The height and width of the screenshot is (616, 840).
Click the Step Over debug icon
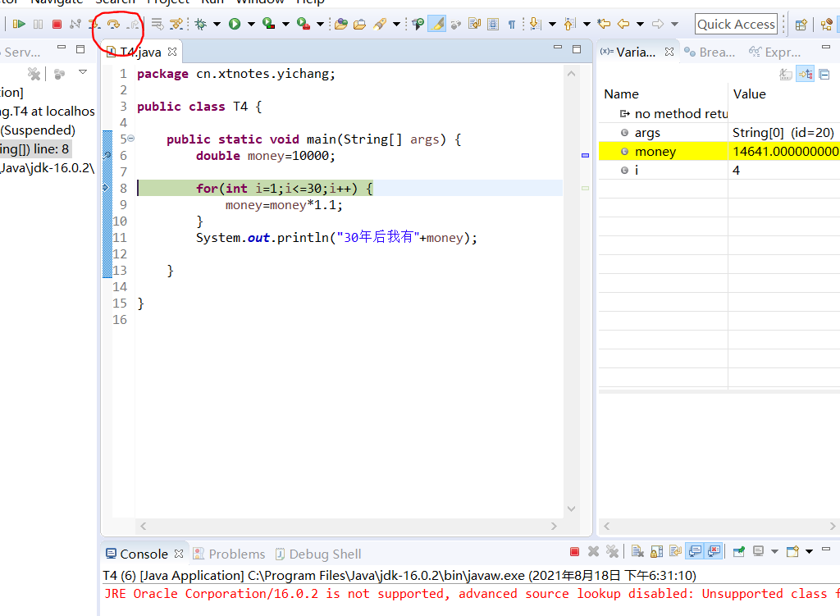point(113,24)
